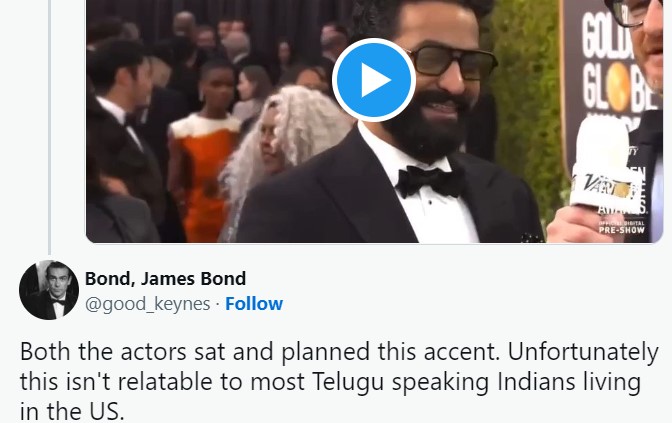Follow the @good_keynes account
The width and height of the screenshot is (672, 423).
pos(254,304)
